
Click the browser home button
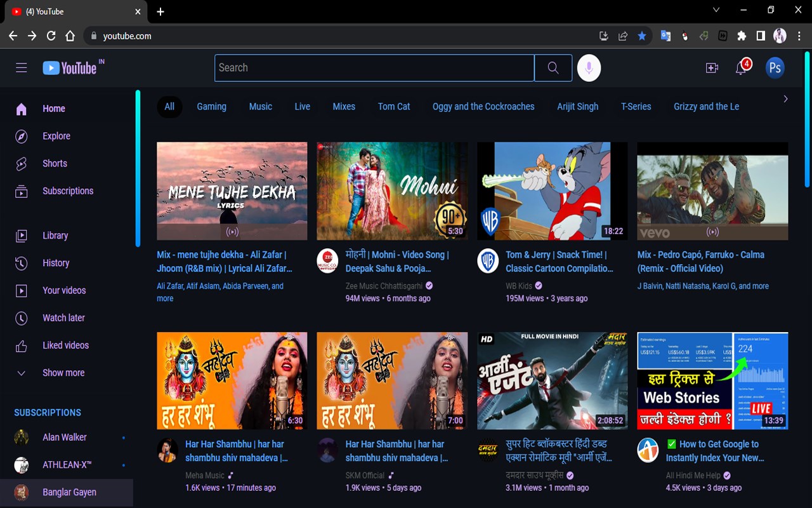point(70,36)
